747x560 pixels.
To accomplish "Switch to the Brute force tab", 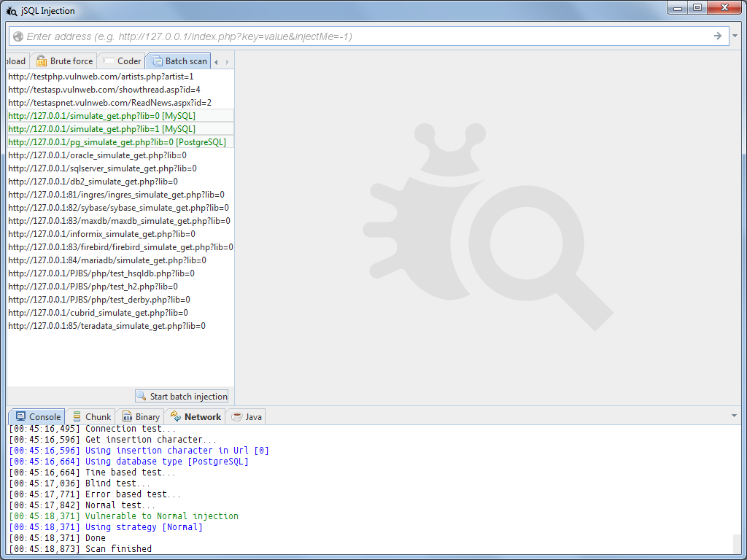I will click(64, 61).
